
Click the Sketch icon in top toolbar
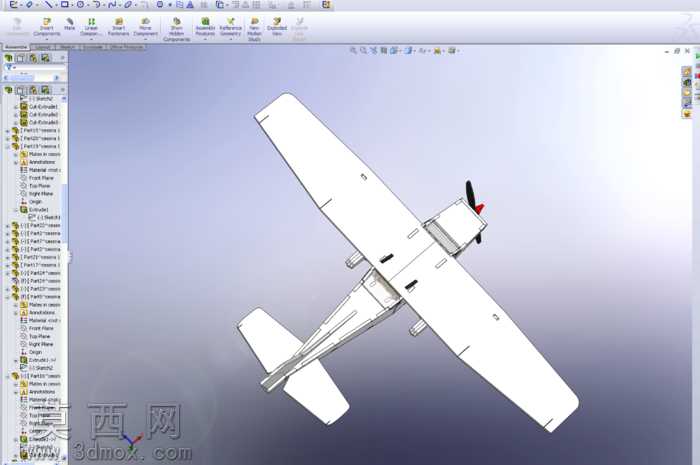pyautogui.click(x=13, y=4)
